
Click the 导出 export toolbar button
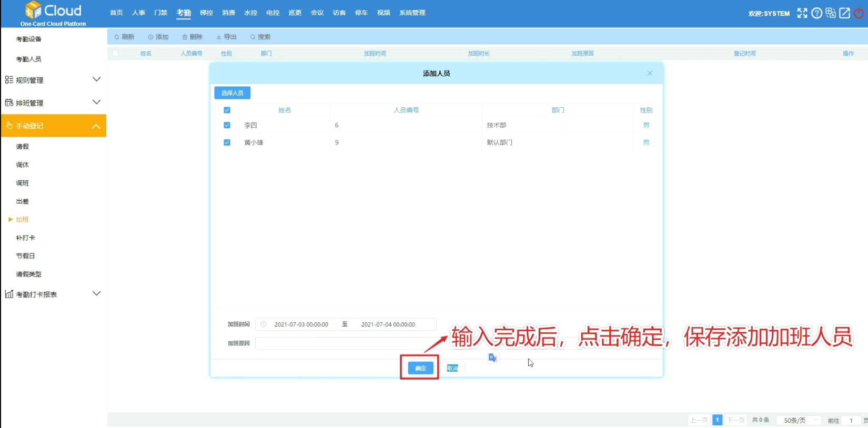[x=227, y=37]
